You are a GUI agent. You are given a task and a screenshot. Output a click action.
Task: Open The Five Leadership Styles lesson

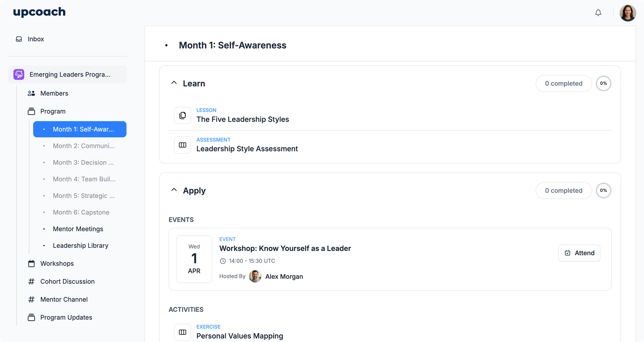(x=242, y=119)
